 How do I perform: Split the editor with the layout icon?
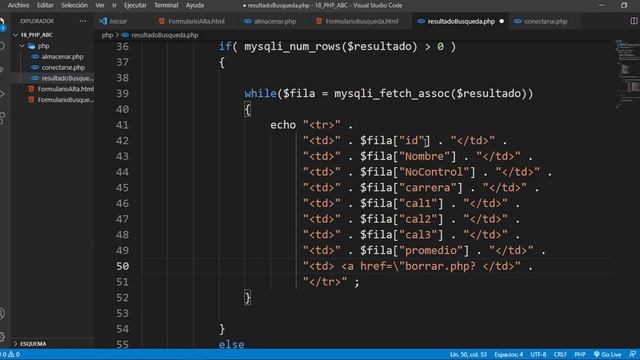coord(634,21)
